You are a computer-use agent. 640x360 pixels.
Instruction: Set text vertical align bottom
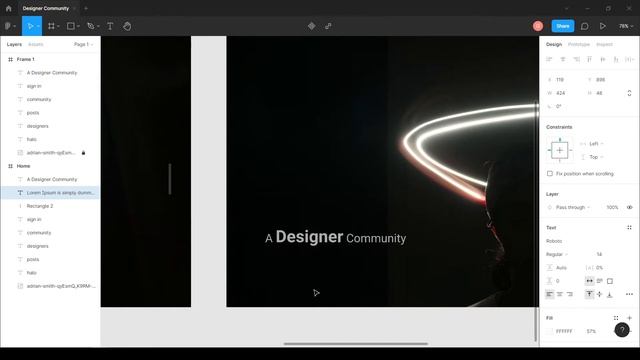[x=609, y=294]
